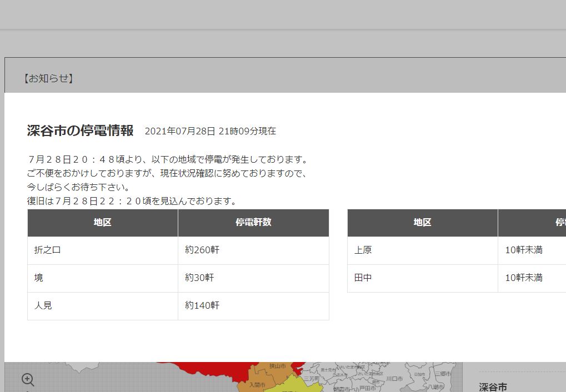Click the 【お知らせ】 notice header
The image size is (566, 392).
[48, 78]
